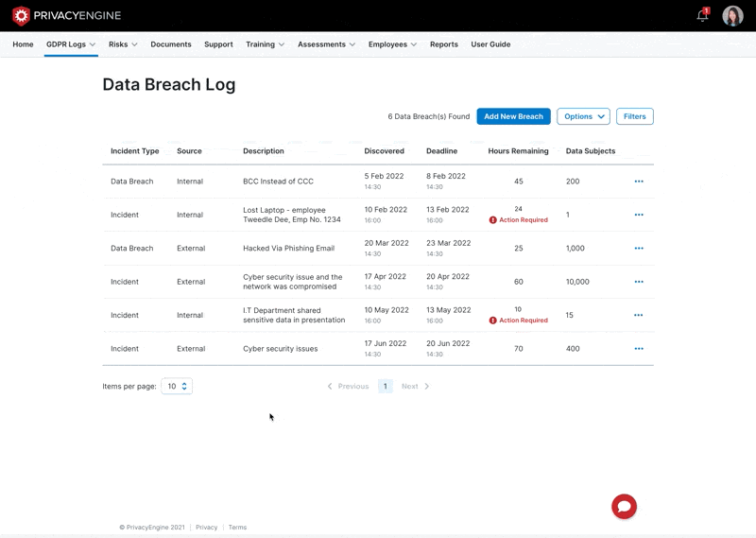This screenshot has height=538, width=756.
Task: Select 'Cyber security issues' description
Action: tap(280, 348)
